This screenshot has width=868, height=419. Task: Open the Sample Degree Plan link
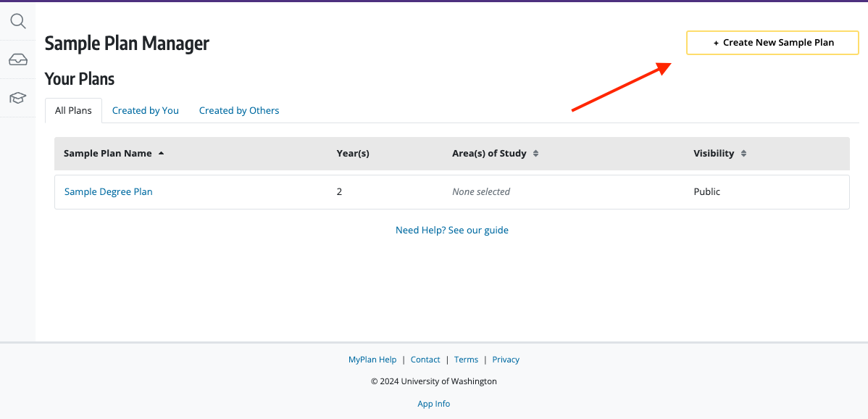[109, 192]
